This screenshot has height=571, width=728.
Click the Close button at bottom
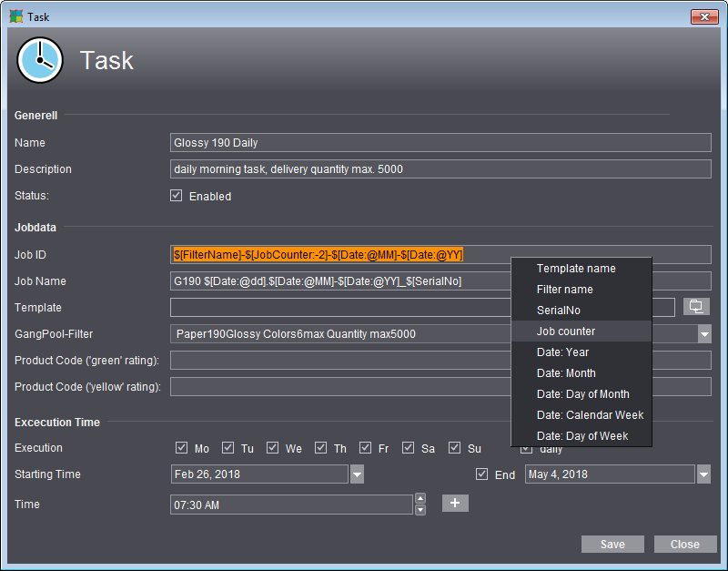[685, 545]
